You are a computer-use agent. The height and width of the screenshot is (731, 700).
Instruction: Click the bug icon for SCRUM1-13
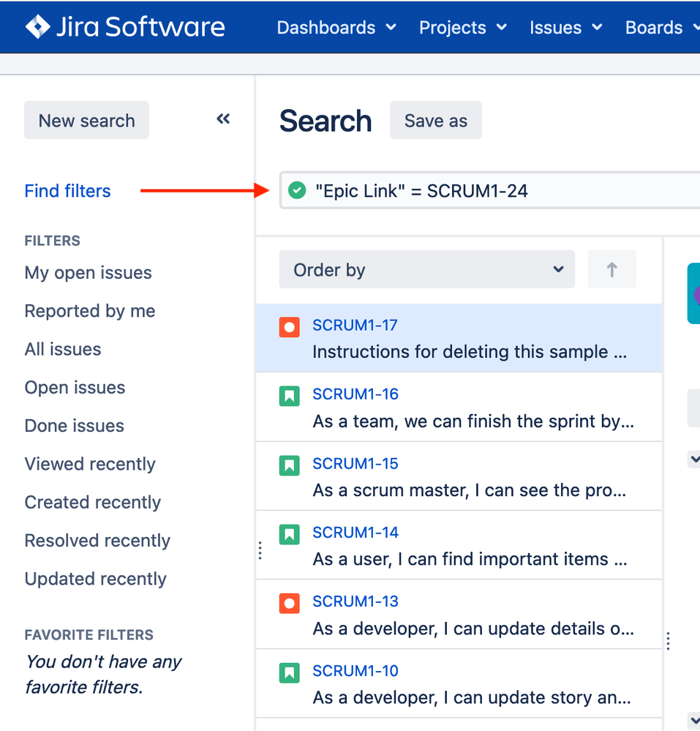pos(290,604)
